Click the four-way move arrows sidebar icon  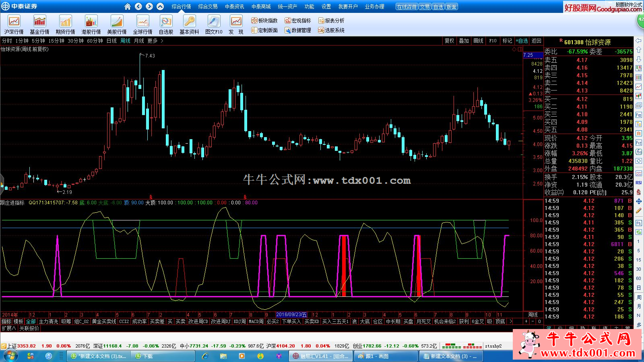tap(638, 201)
